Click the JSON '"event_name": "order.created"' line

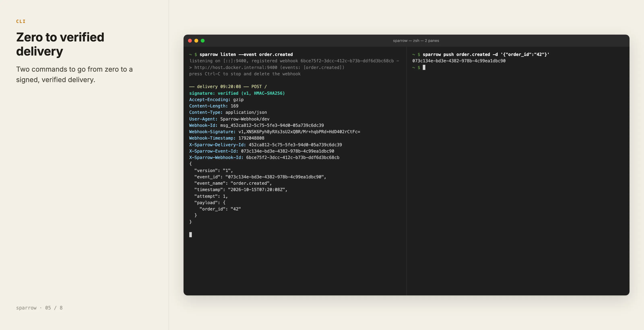[x=233, y=183]
